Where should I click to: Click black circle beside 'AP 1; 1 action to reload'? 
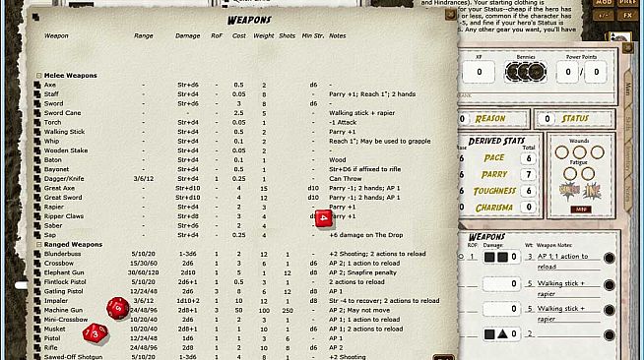[x=610, y=258]
